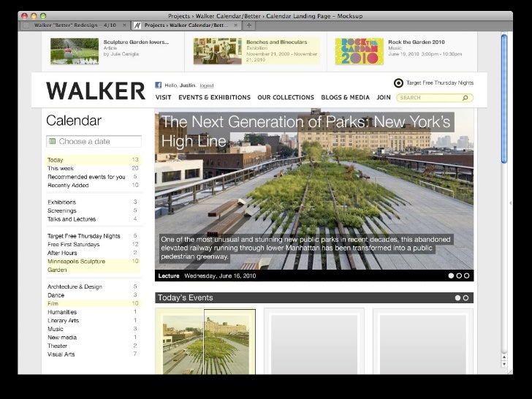Open Benches and Binoculars exhibition thumbnail
532x399 pixels.
(x=218, y=51)
